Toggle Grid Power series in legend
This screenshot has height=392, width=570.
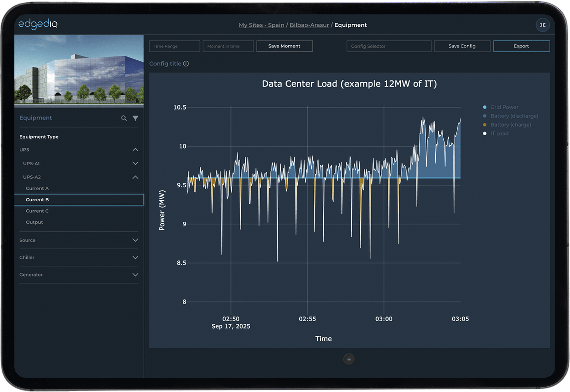pos(504,107)
